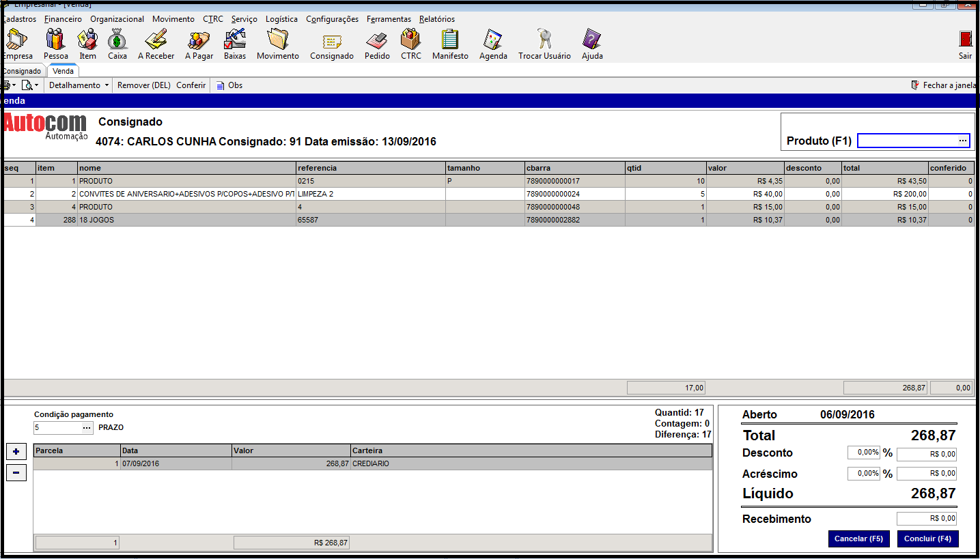The height and width of the screenshot is (559, 980).
Task: Open the Produto (F1) lookup ellipsis
Action: tap(962, 141)
